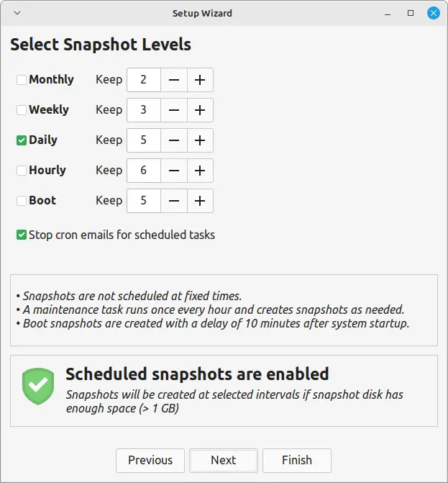
Task: Increment the Daily snapshots keep value
Action: [x=200, y=140]
